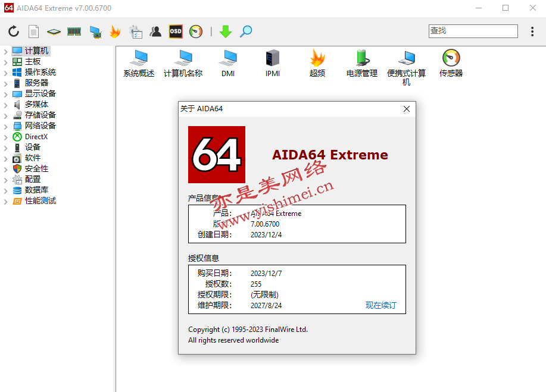546x392 pixels.
Task: Click the 购买日期 value 2023/12/7
Action: tap(266, 274)
